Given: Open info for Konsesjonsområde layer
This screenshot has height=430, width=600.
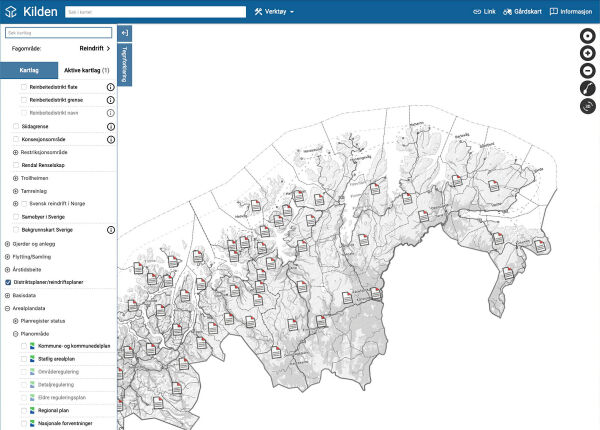Looking at the screenshot, I should coord(111,140).
